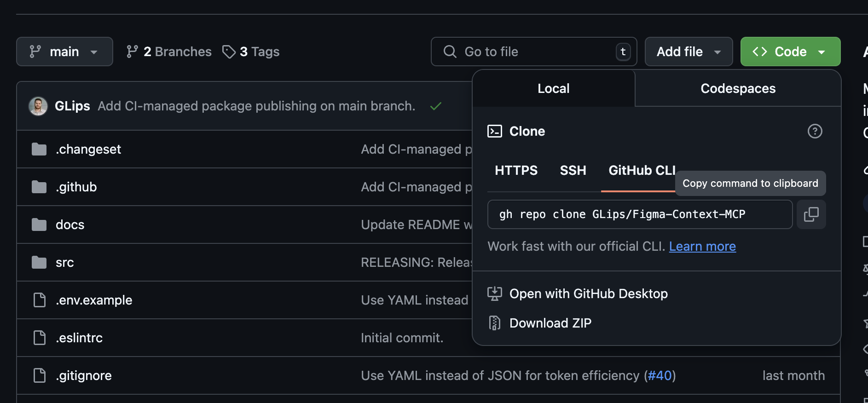The width and height of the screenshot is (868, 403).
Task: Select the SSH clone option
Action: tap(573, 170)
